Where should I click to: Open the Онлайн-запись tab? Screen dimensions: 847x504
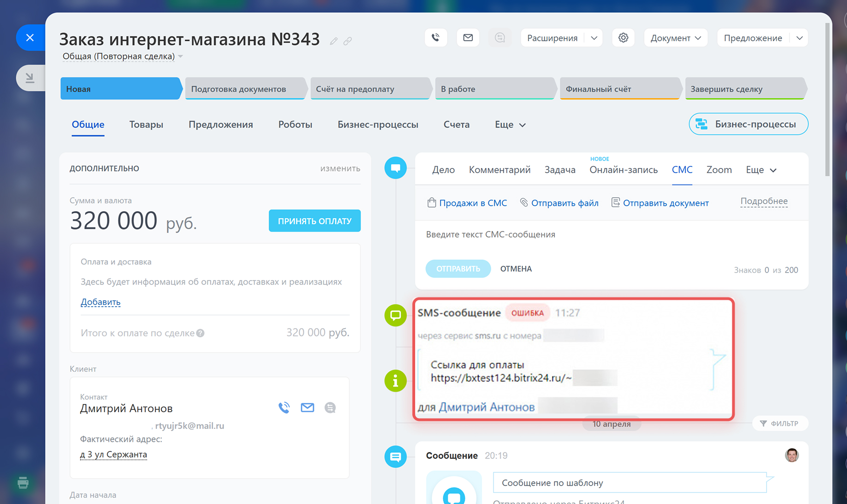pos(624,170)
